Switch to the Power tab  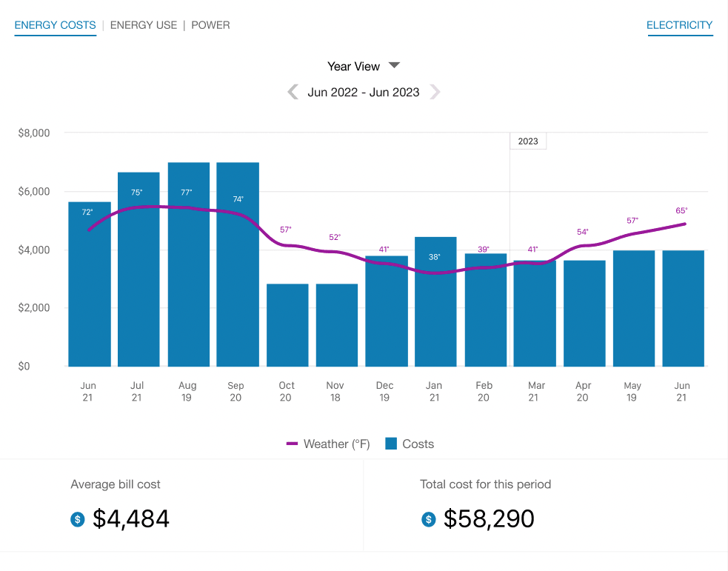[210, 24]
